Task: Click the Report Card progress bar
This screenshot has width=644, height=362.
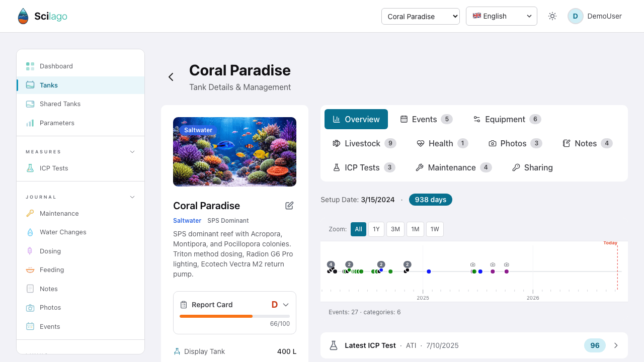Action: coord(234,316)
